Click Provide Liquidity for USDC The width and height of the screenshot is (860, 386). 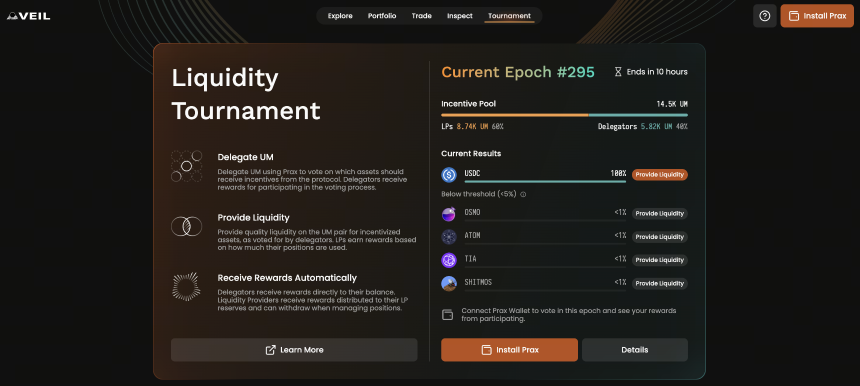[x=660, y=174]
